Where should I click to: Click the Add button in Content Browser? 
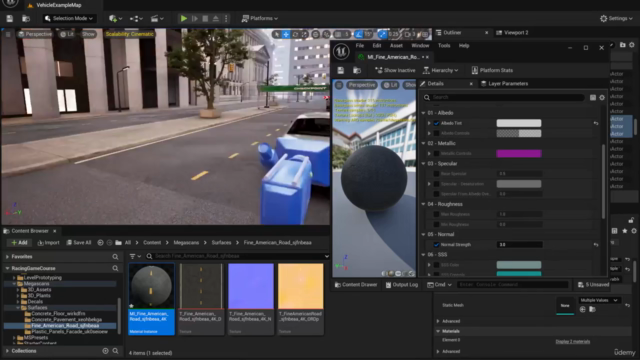click(x=19, y=242)
